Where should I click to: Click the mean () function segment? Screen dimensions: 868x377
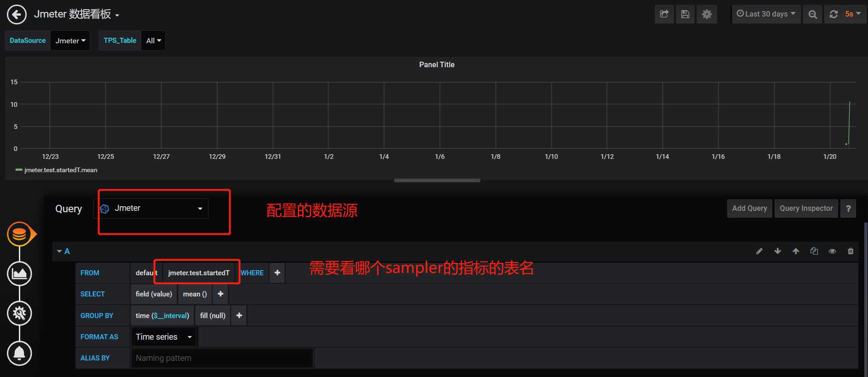[x=195, y=294]
